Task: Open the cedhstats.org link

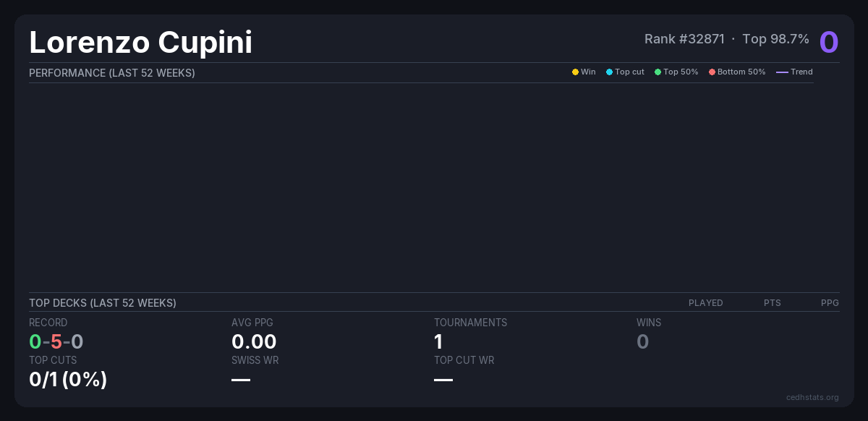Action: (x=812, y=397)
